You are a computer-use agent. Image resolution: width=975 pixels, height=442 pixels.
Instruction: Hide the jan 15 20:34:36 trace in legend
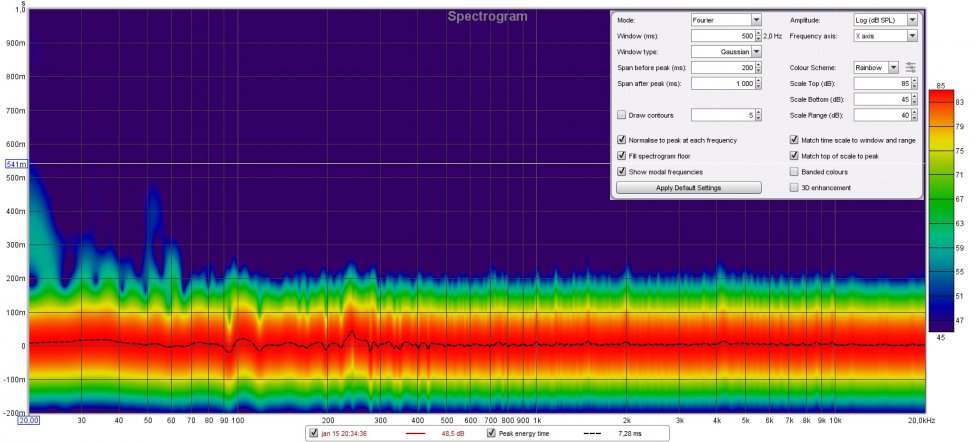(x=313, y=433)
